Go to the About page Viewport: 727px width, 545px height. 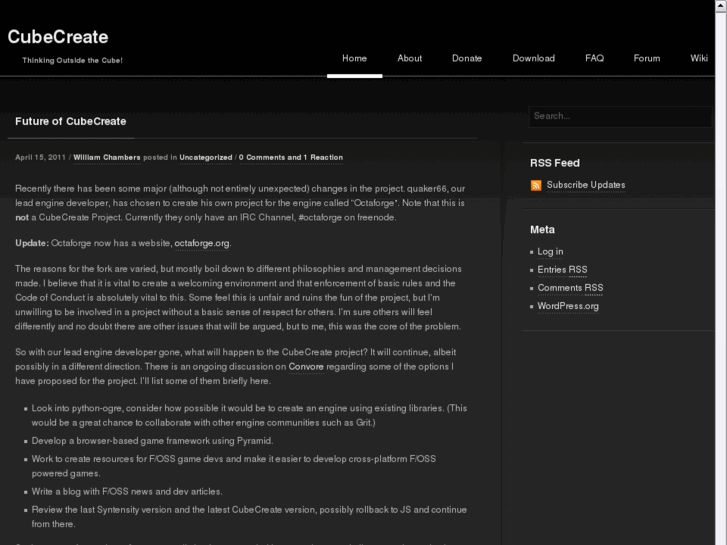tap(409, 58)
